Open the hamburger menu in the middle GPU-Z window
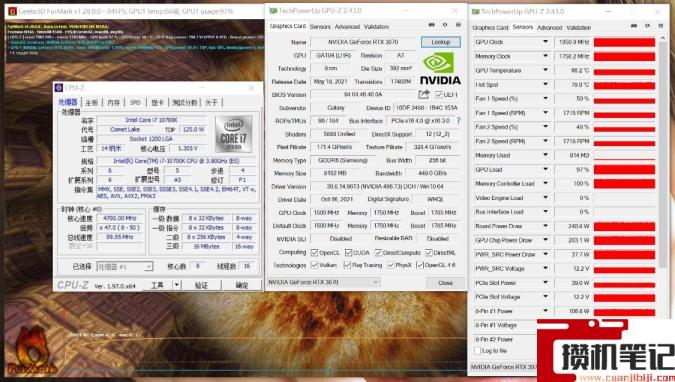675x382 pixels. (x=458, y=25)
